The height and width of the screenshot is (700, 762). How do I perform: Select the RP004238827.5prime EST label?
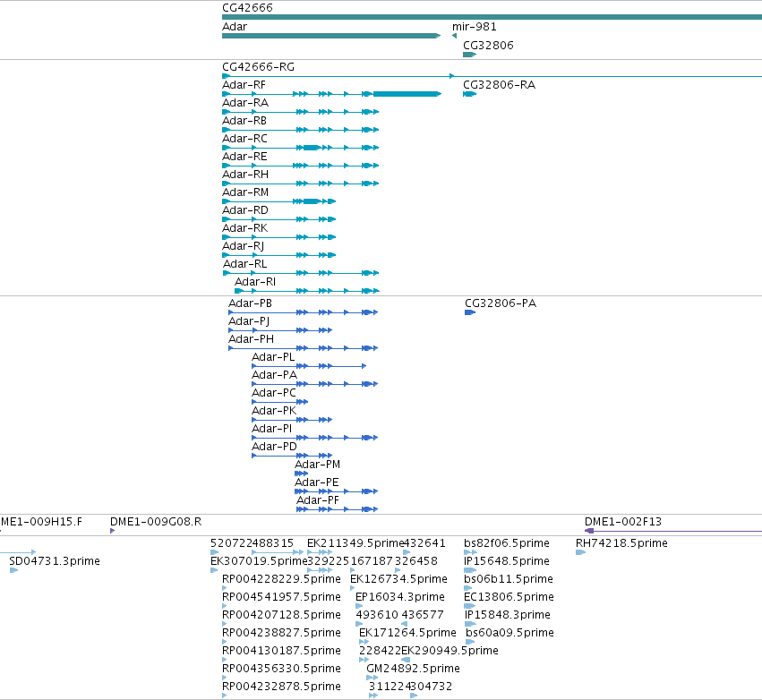tap(281, 634)
